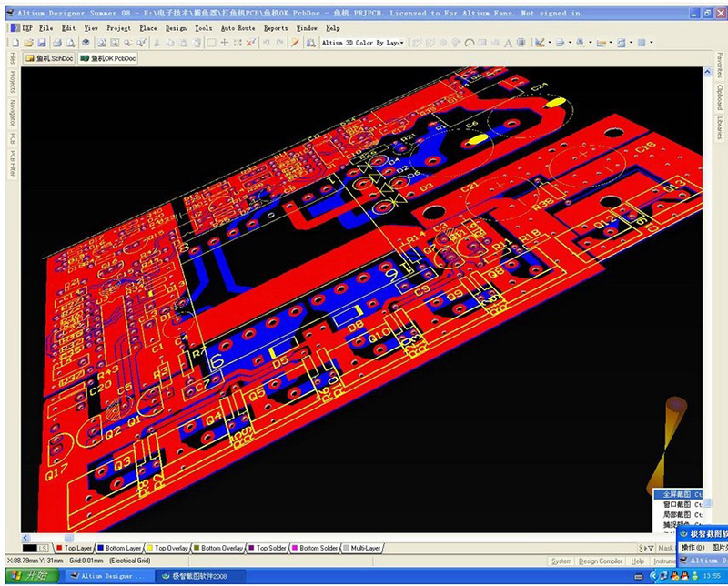The height and width of the screenshot is (586, 728).
Task: Select the Top Overlay layer tab
Action: 170,548
